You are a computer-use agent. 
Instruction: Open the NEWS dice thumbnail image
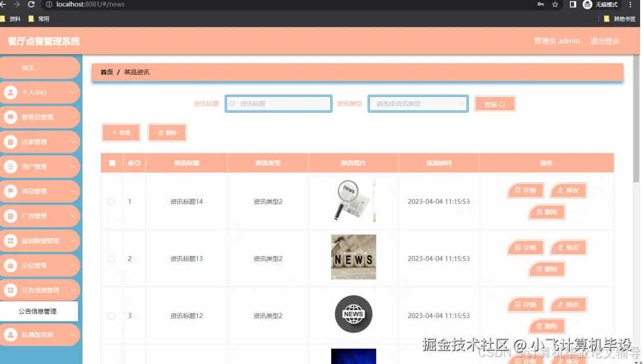pos(354,257)
